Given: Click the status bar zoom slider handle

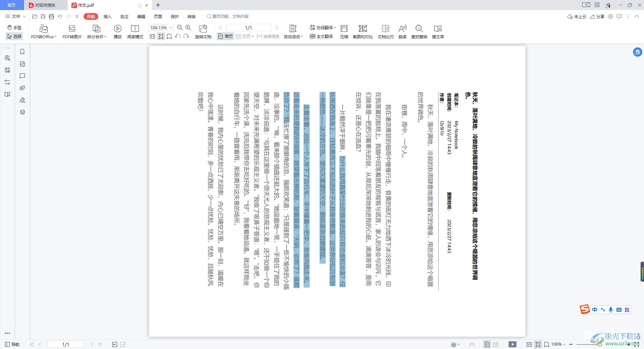Looking at the screenshot, I should pyautogui.click(x=599, y=344).
